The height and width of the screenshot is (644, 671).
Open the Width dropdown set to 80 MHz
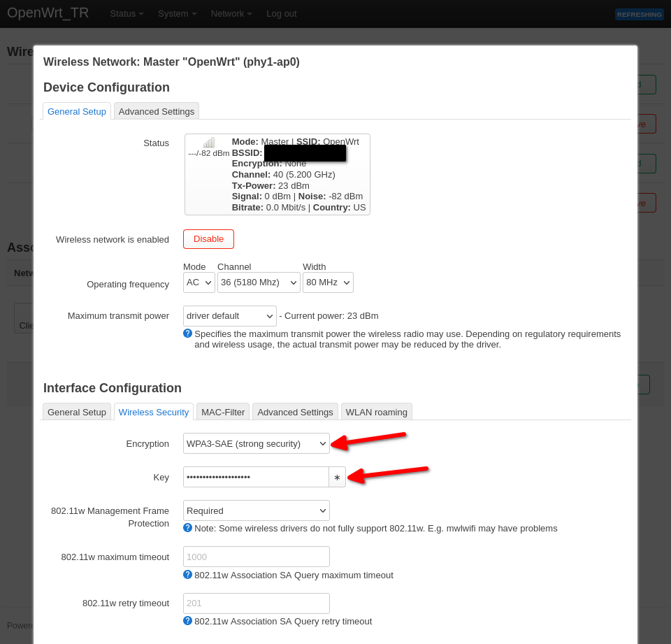click(x=328, y=282)
